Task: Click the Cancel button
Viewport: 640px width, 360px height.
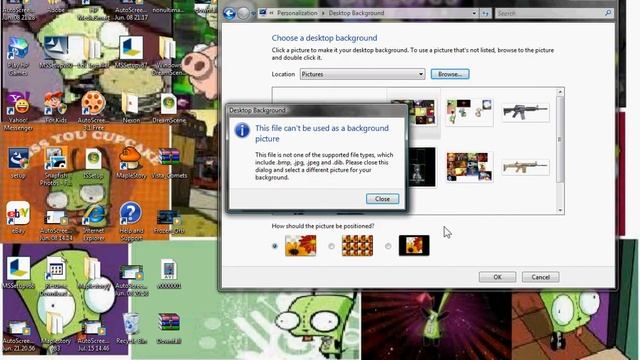Action: point(540,277)
